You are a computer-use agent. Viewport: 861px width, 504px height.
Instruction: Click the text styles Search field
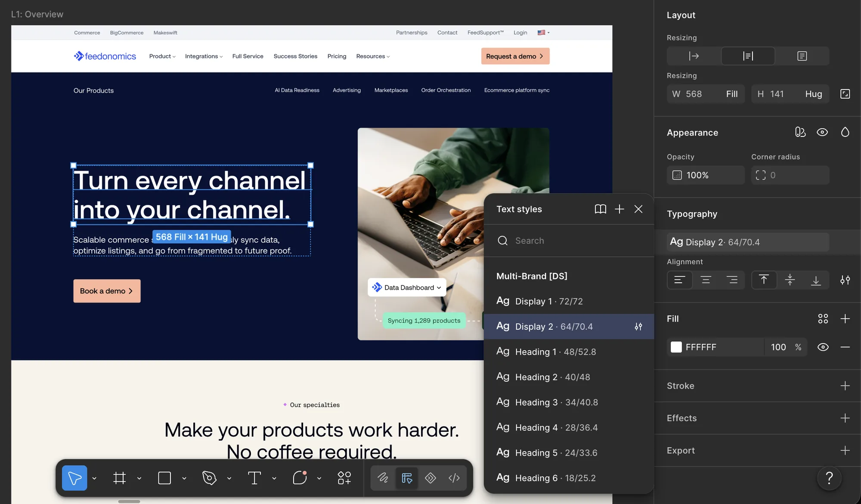pyautogui.click(x=569, y=241)
